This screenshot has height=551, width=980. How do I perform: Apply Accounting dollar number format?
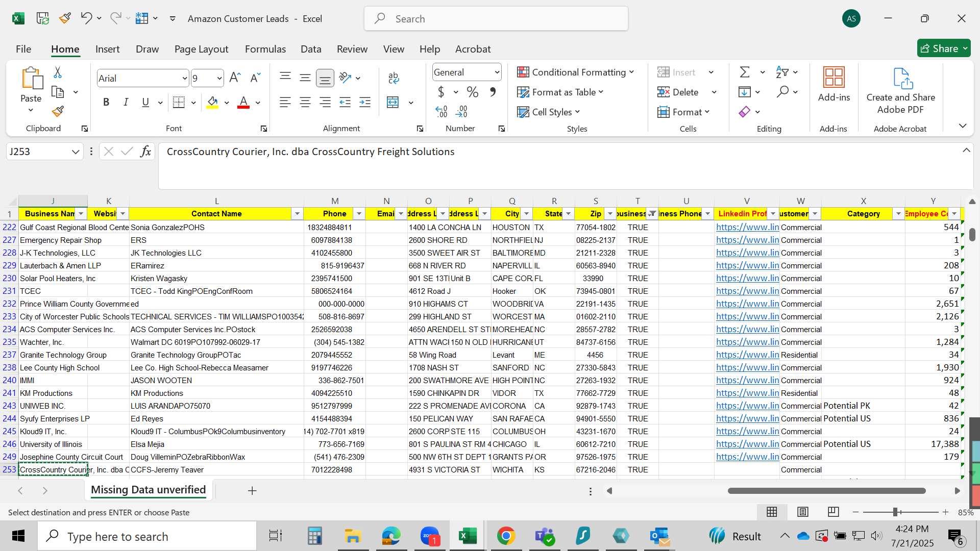coord(441,92)
